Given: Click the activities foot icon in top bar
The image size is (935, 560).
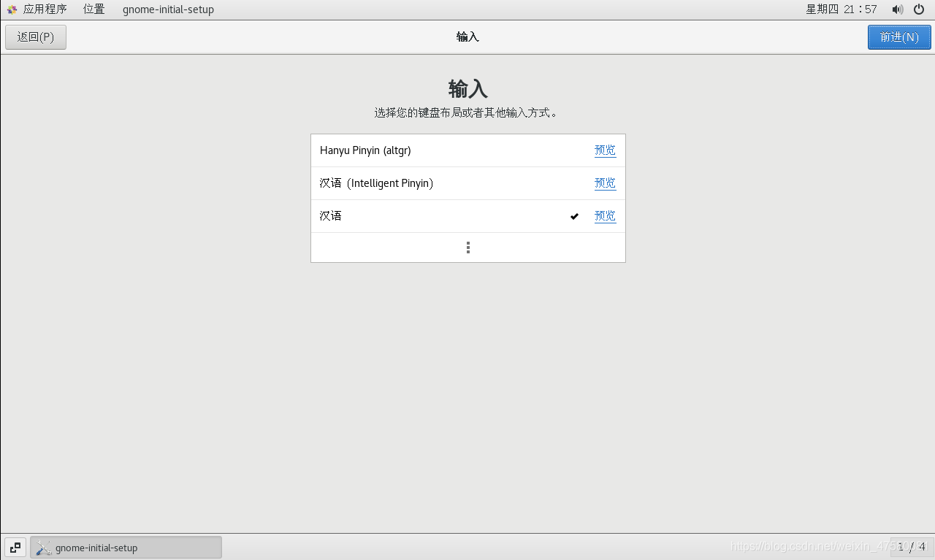Looking at the screenshot, I should coord(12,9).
